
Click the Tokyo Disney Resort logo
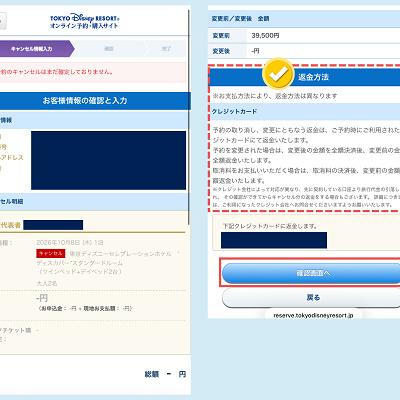pos(84,22)
